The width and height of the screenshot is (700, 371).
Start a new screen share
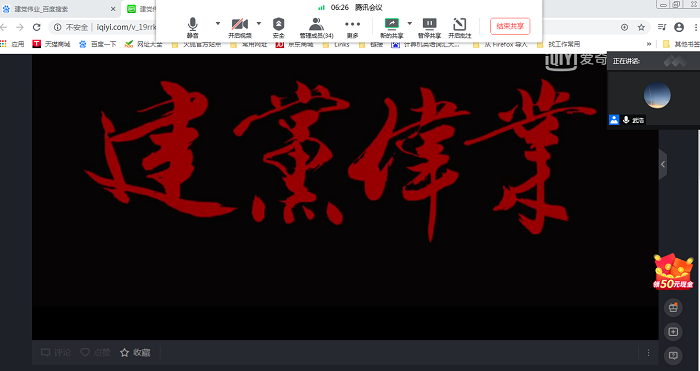tap(392, 28)
